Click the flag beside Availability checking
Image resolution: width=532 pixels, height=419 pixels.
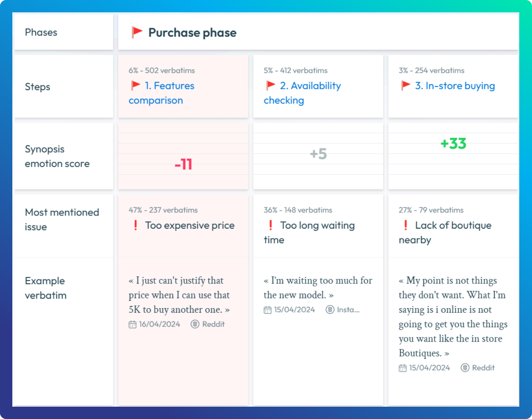pyautogui.click(x=271, y=85)
